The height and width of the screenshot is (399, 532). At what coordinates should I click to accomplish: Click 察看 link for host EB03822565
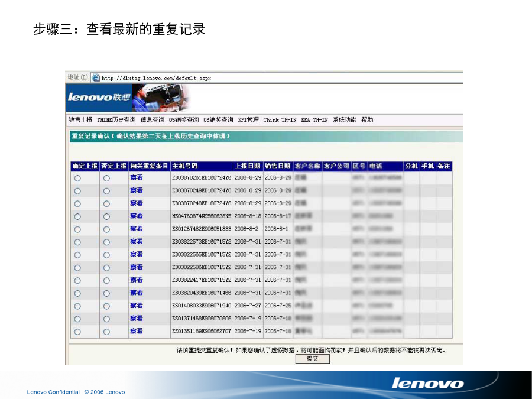137,254
